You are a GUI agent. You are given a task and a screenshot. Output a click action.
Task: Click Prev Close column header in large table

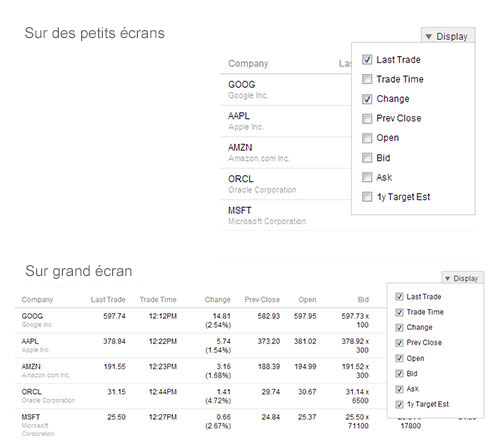pyautogui.click(x=262, y=299)
